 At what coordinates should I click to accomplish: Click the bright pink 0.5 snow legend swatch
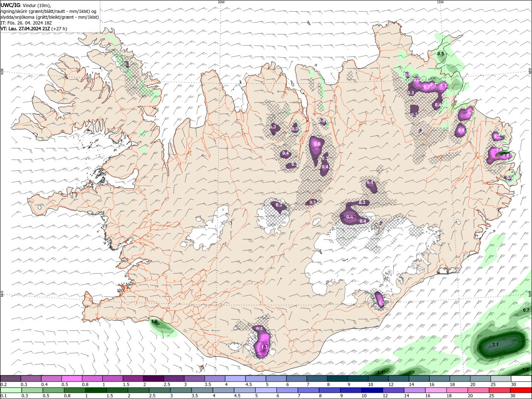tap(72, 379)
